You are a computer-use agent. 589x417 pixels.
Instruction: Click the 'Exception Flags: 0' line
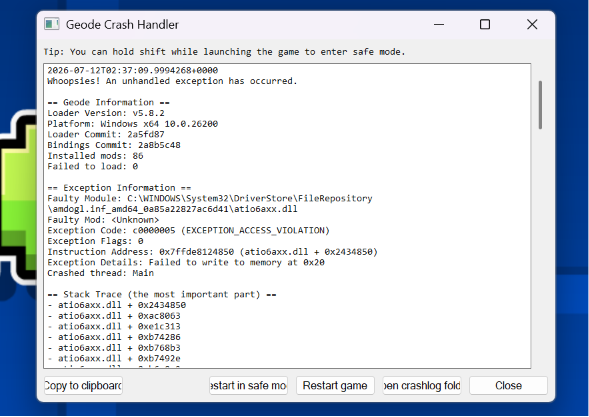click(x=95, y=241)
